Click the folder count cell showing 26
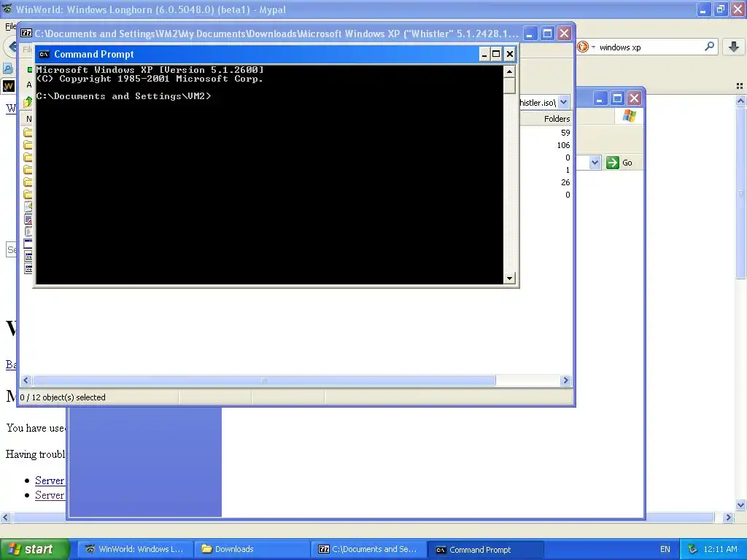The image size is (747, 560). pyautogui.click(x=565, y=182)
